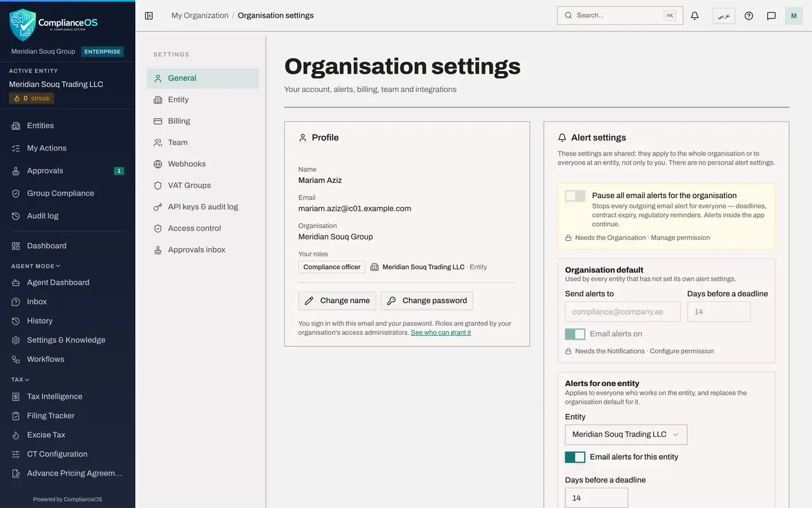Open Workflows in the sidebar

(67, 359)
